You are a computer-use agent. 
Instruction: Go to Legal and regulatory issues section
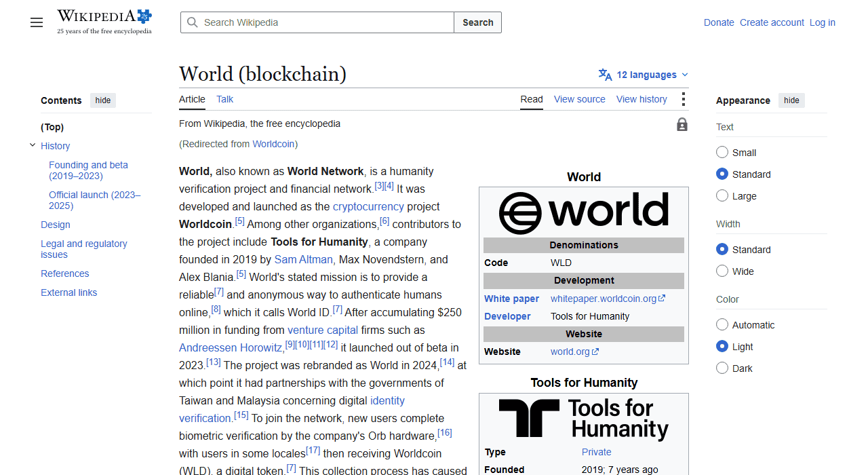(84, 249)
